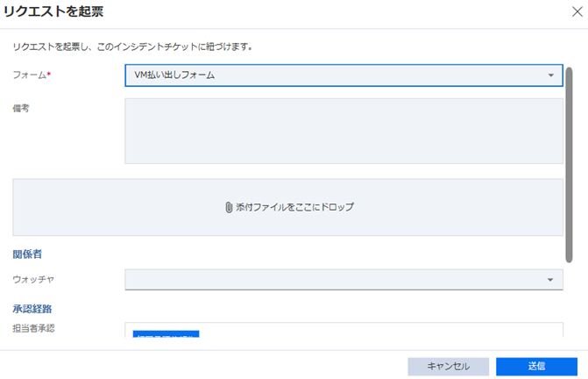Select the blue tag in 担当者承認
This screenshot has width=588, height=379.
coord(166,334)
